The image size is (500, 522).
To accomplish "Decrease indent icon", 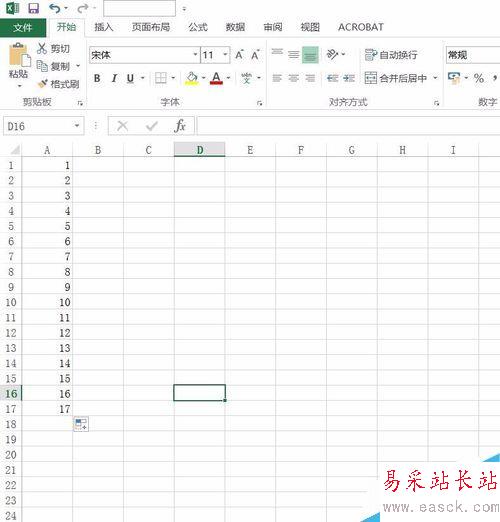I will (333, 78).
